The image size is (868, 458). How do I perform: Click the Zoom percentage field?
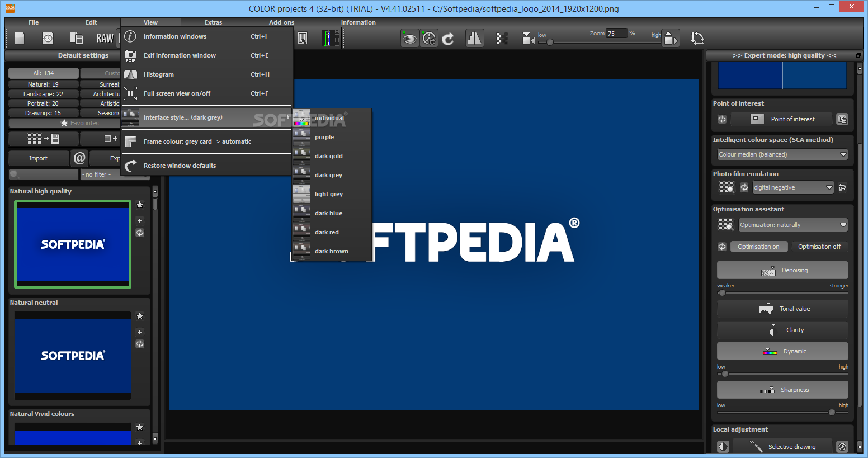coord(617,34)
